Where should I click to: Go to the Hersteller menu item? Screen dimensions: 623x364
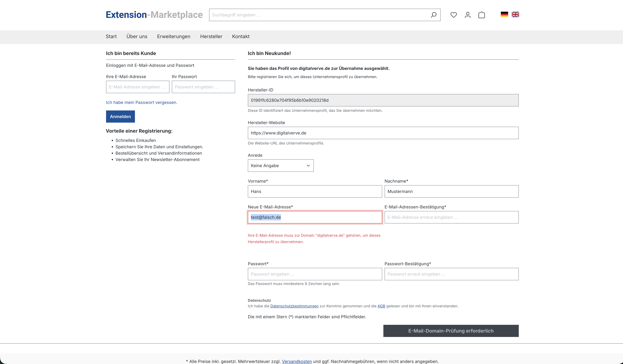pos(211,37)
